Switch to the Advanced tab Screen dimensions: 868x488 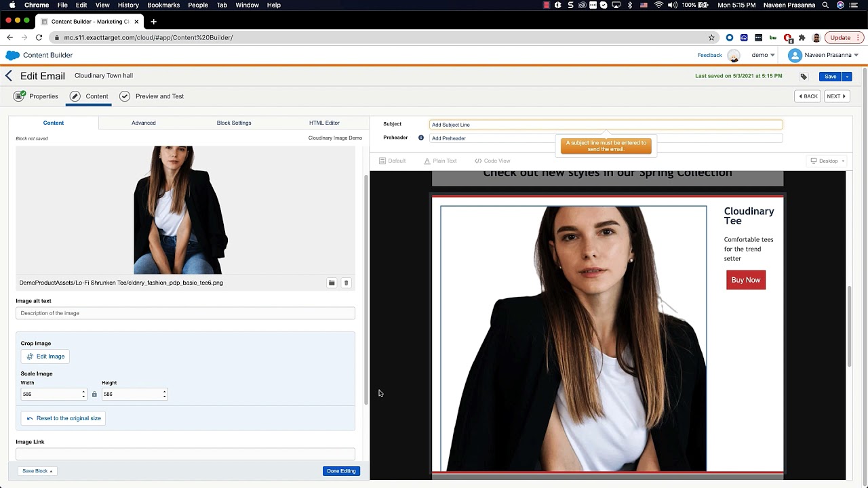143,123
